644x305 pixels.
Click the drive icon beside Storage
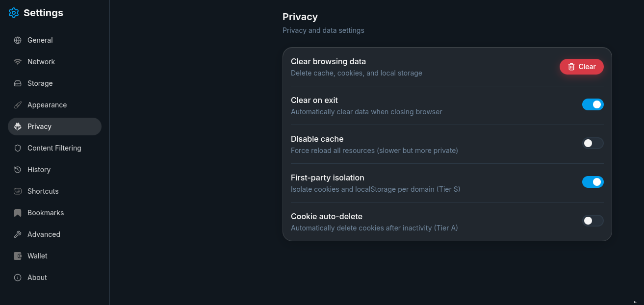point(18,83)
